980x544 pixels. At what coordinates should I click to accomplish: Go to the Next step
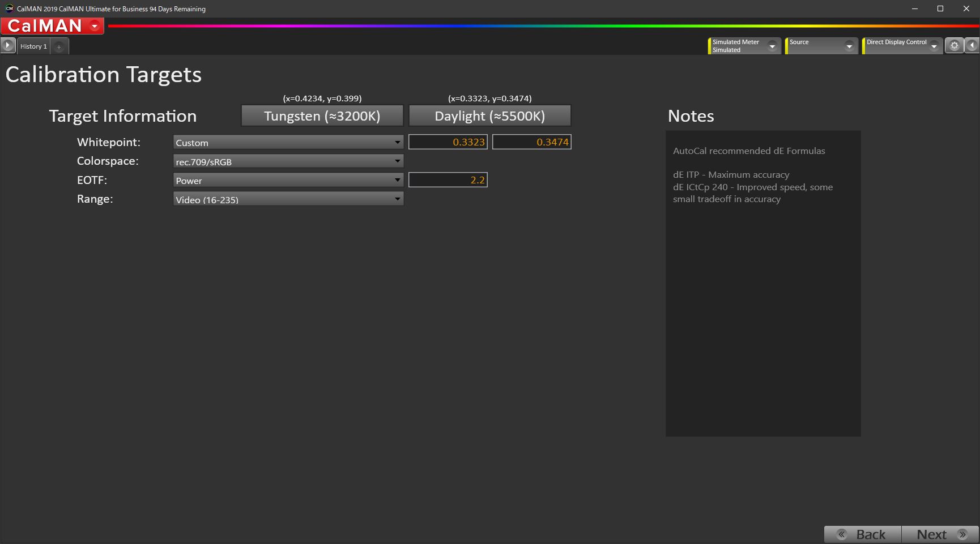click(x=940, y=534)
